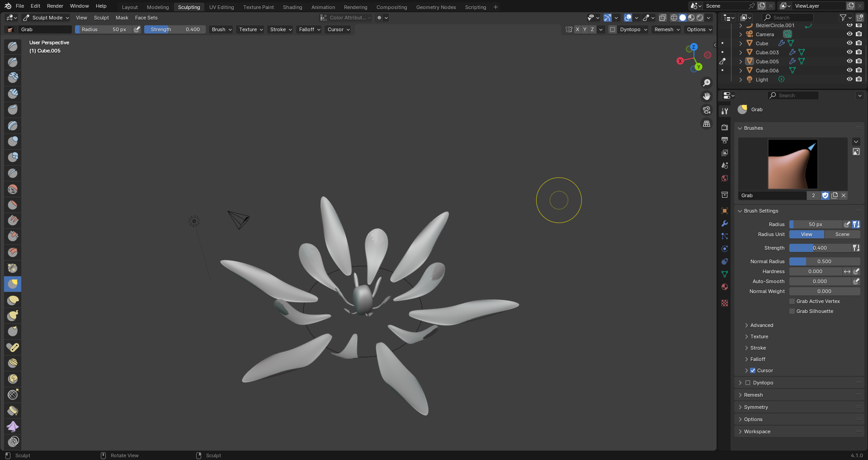Select the Draw sculpt brush tool
The image size is (868, 460).
point(13,46)
